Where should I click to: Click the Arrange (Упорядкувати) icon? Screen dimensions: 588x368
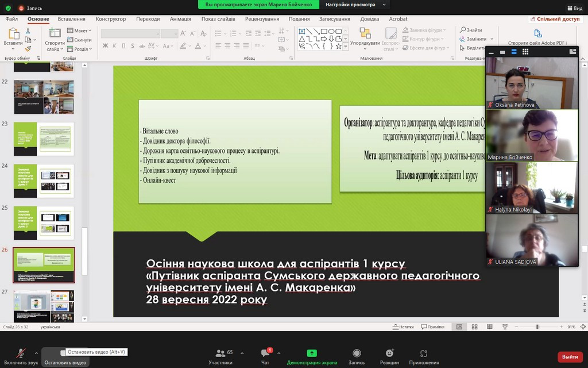tap(365, 33)
